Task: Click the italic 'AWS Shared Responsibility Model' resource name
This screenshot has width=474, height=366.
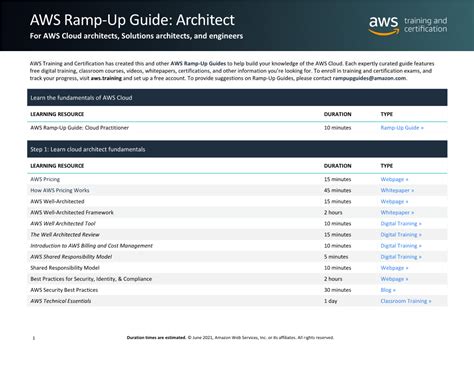Action: click(x=71, y=257)
